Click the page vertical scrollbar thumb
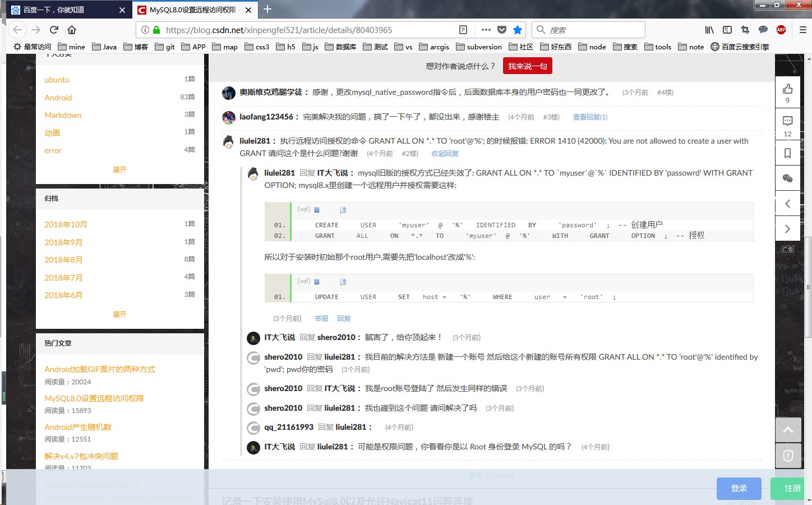The image size is (812, 505). tap(808, 287)
